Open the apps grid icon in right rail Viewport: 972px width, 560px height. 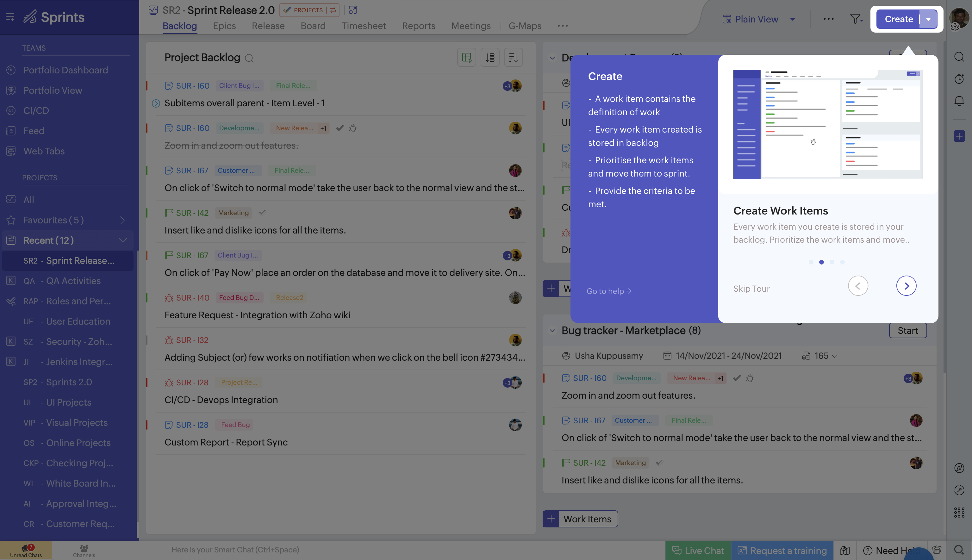pos(959,512)
